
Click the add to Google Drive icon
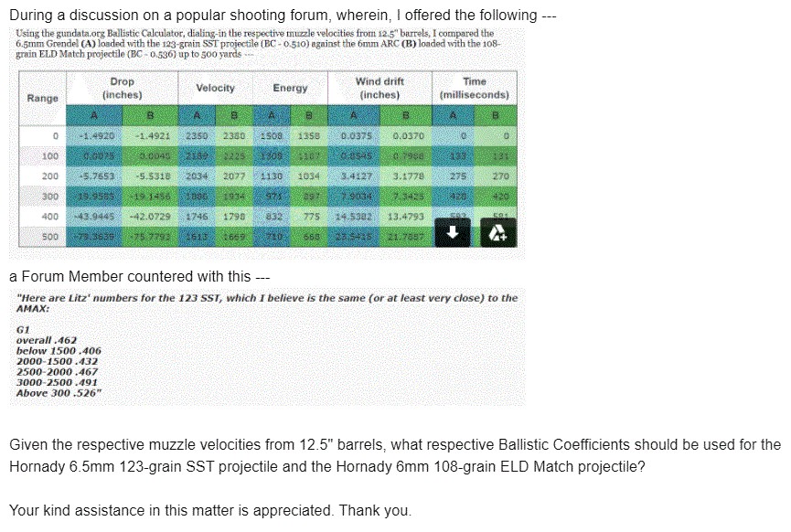498,232
